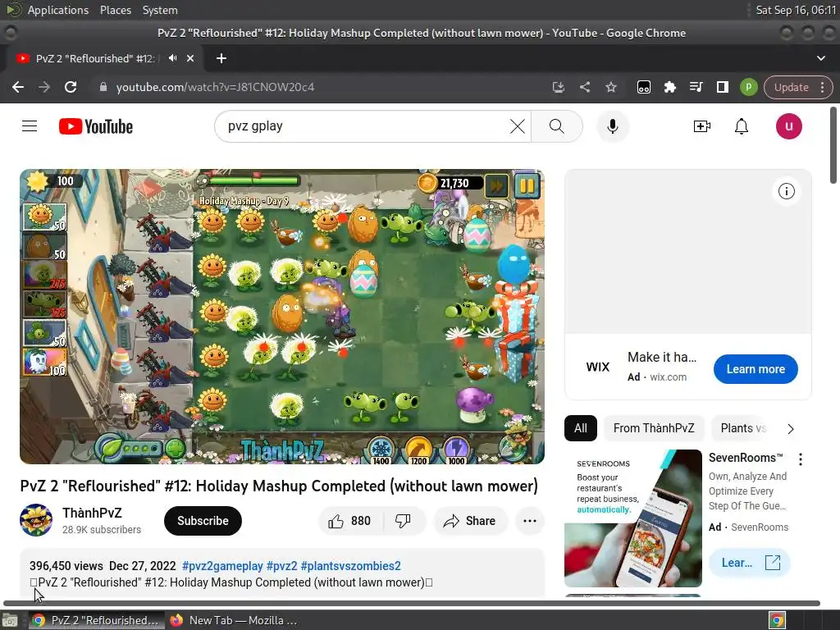
Task: Click the video title text
Action: point(279,486)
